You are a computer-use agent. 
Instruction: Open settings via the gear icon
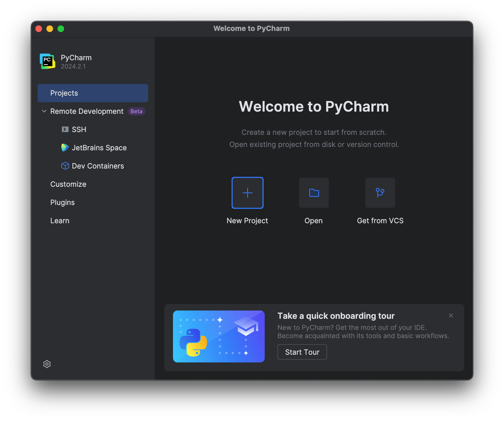click(47, 364)
